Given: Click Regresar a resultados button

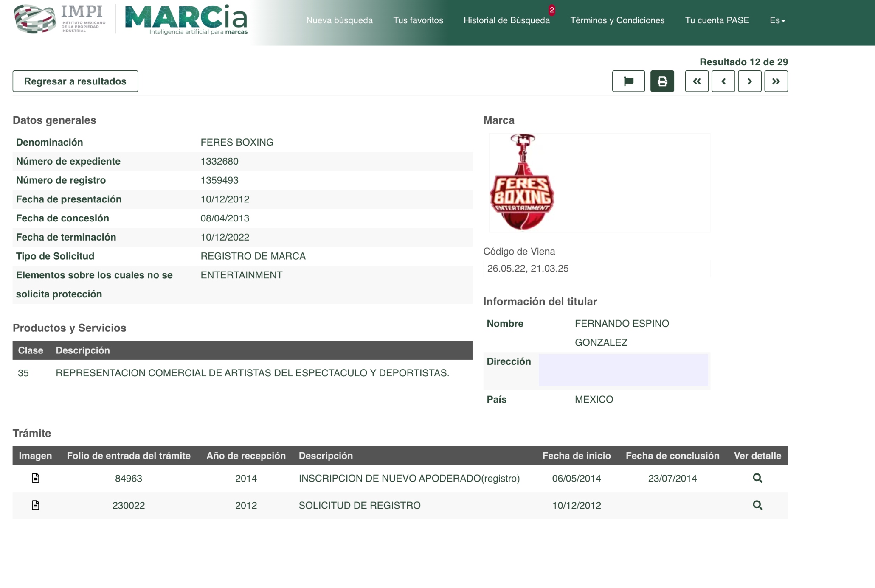Looking at the screenshot, I should click(x=75, y=81).
